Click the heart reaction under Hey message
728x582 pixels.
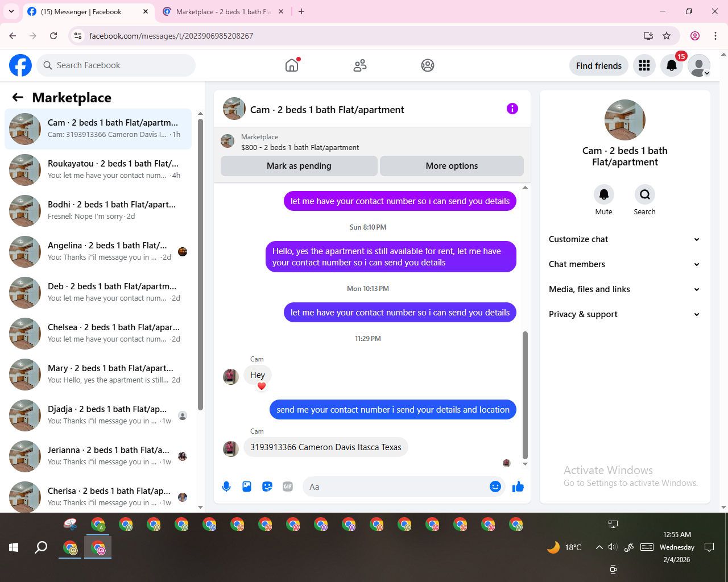[x=262, y=386]
